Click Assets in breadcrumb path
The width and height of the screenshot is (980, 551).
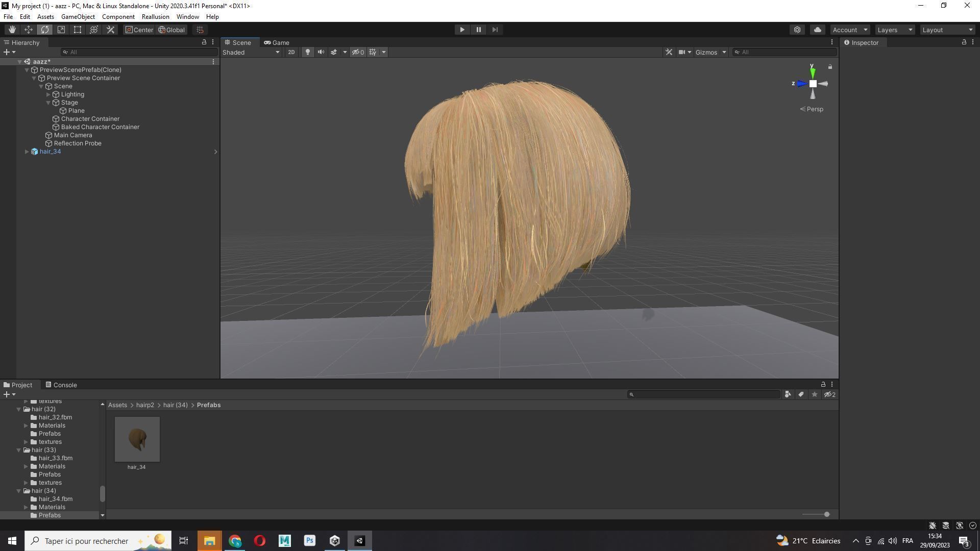tap(117, 405)
